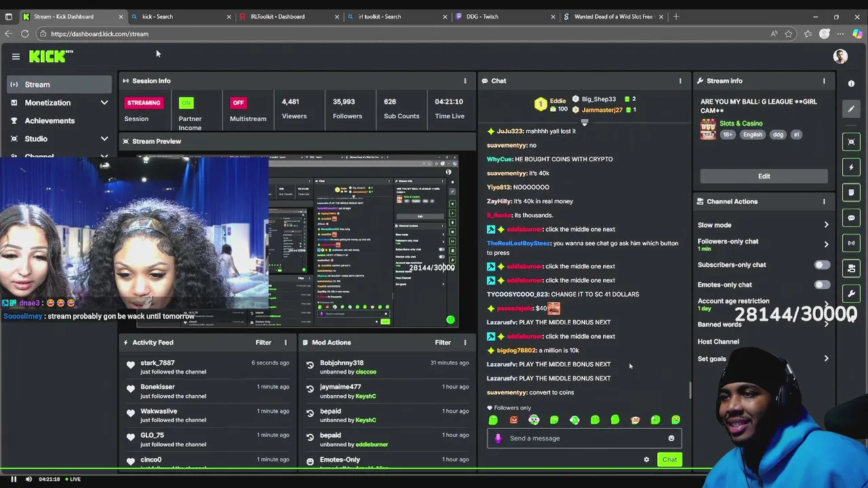Image resolution: width=868 pixels, height=488 pixels.
Task: Select Stream in sidebar
Action: click(x=60, y=85)
